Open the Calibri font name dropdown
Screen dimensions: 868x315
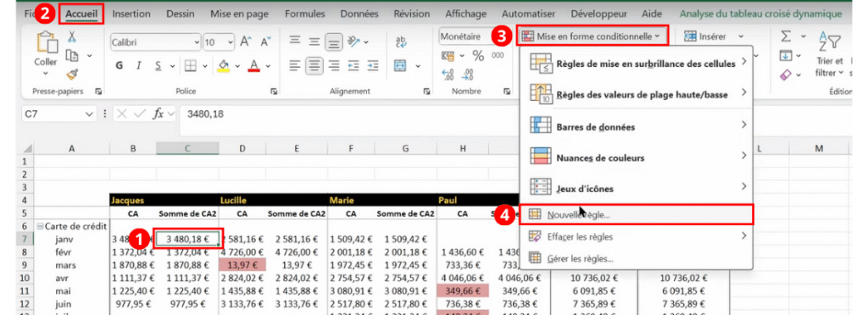(x=197, y=42)
